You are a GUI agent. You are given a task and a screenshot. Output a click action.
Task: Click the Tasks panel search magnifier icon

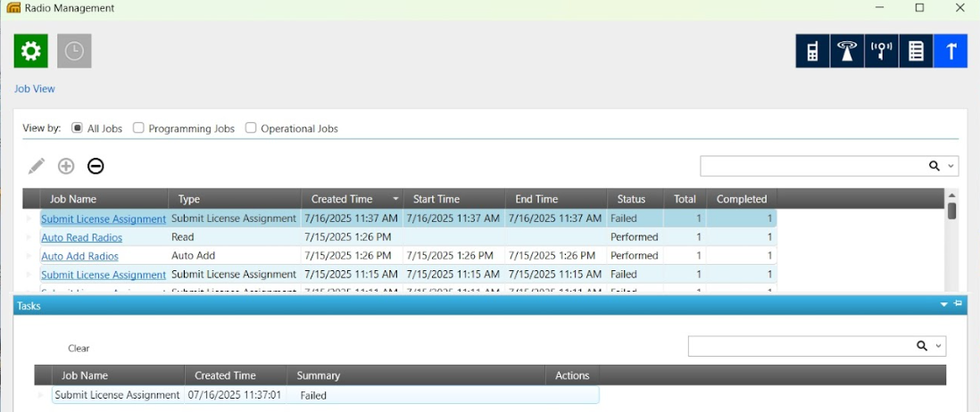[922, 346]
